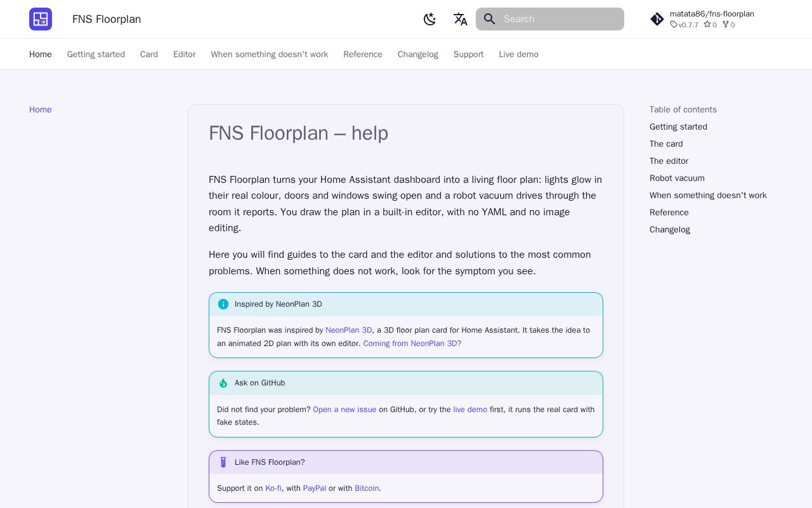Open When something doesn't work in table of contents

(708, 195)
